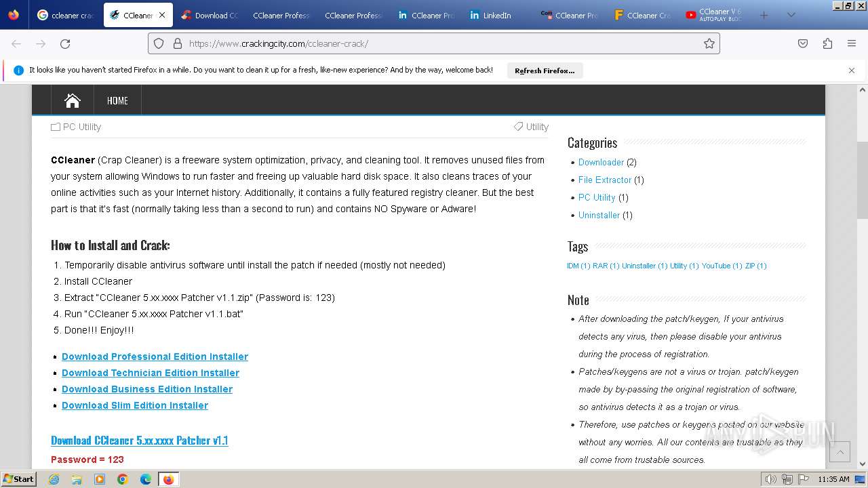The image size is (868, 488).
Task: Open the volume tray icon
Action: coord(771,479)
